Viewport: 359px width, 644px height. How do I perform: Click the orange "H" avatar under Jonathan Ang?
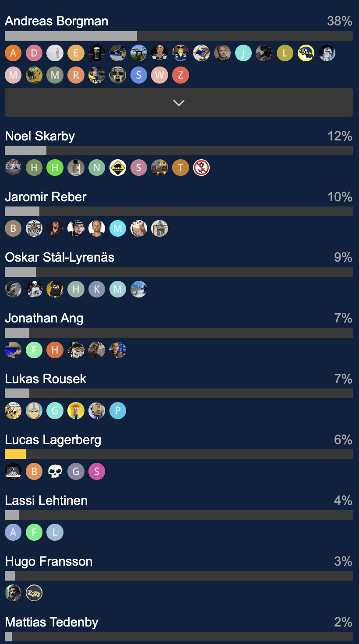click(55, 350)
